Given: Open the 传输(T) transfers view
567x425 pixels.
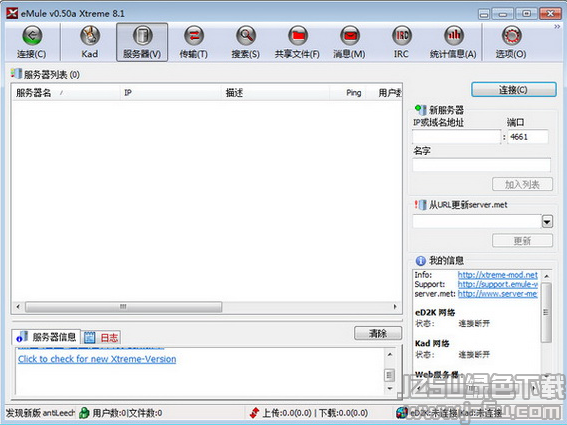Looking at the screenshot, I should (194, 42).
